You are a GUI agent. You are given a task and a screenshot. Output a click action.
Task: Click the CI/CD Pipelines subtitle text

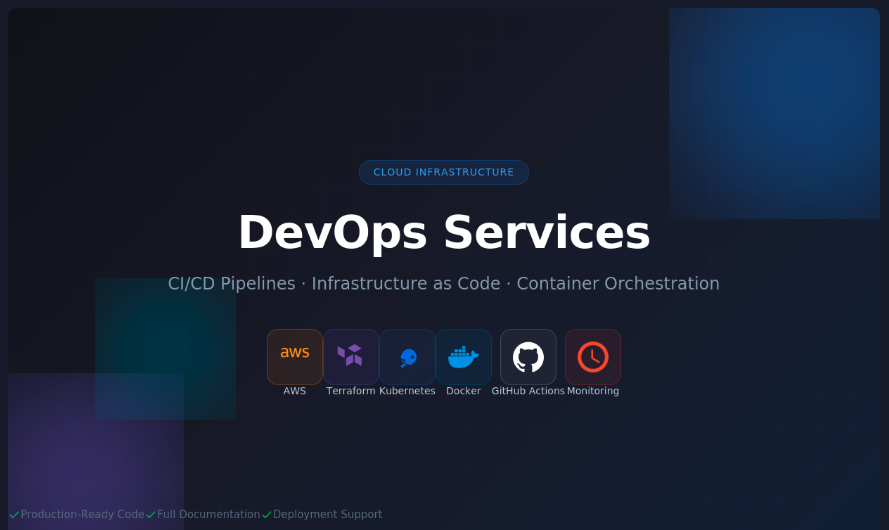tap(233, 284)
